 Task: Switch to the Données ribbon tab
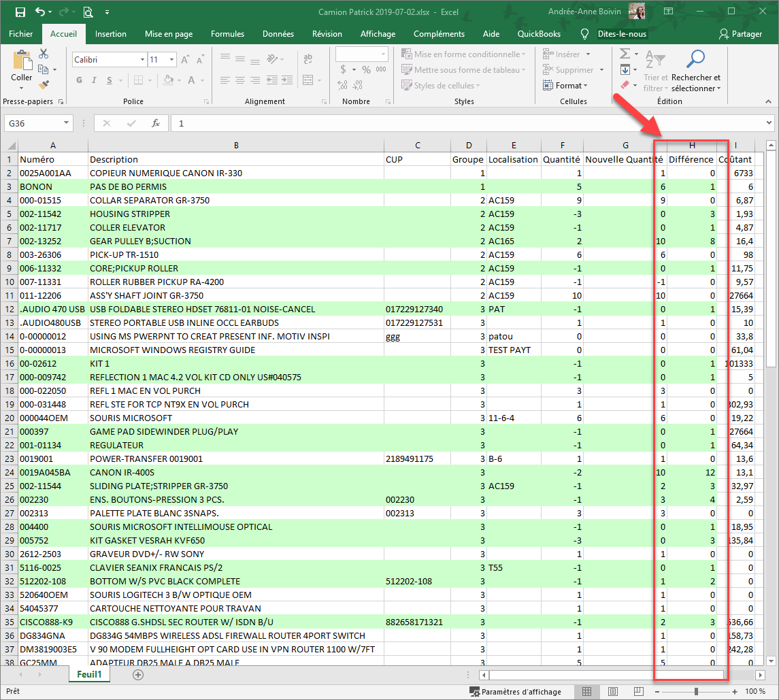[x=278, y=34]
